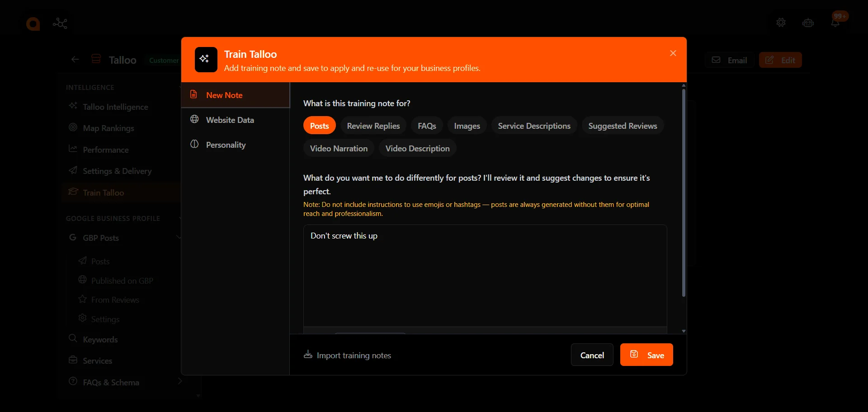The height and width of the screenshot is (412, 868).
Task: Click the Keywords magnifier icon
Action: click(x=73, y=338)
